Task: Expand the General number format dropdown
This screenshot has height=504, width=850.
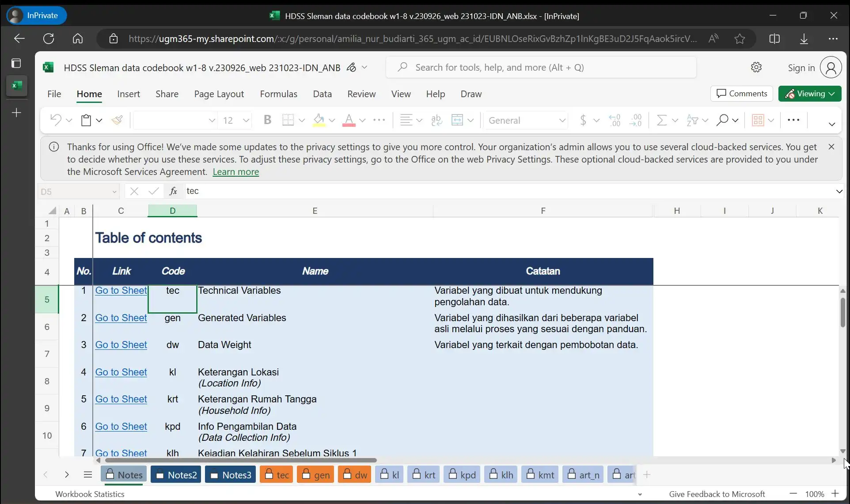Action: pos(562,120)
